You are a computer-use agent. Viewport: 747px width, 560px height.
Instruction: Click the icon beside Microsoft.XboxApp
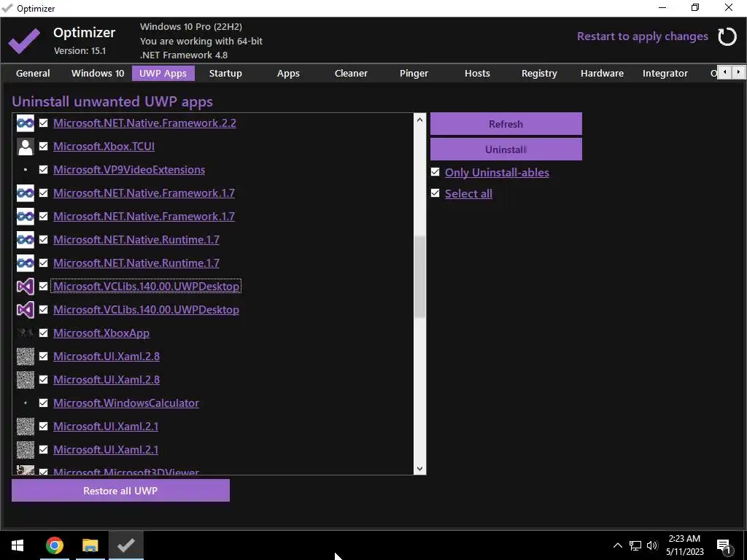tap(26, 332)
